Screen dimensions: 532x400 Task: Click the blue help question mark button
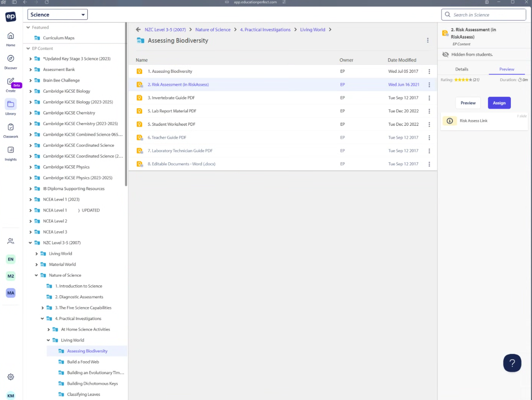(x=512, y=363)
